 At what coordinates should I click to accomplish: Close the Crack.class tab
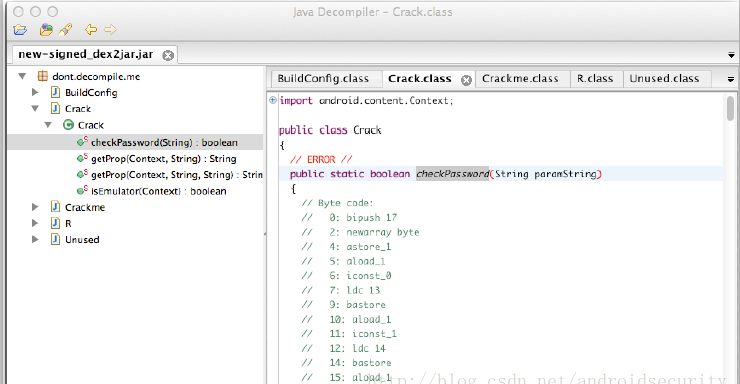(466, 80)
